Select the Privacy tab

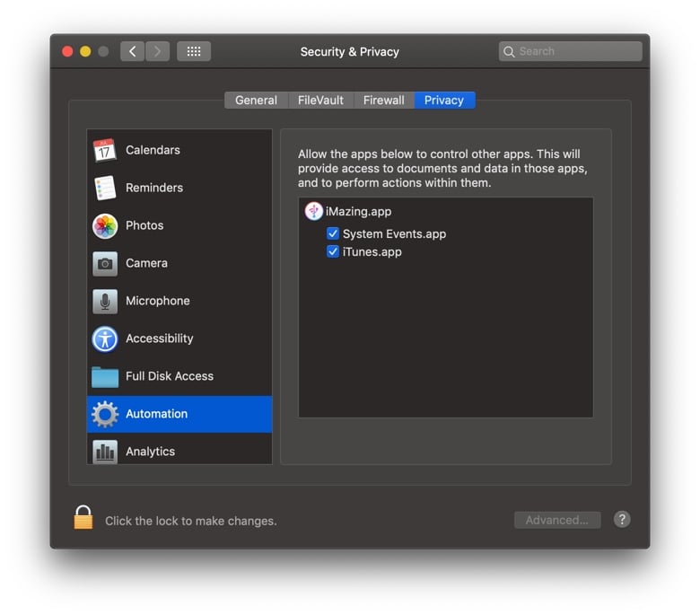tap(444, 100)
